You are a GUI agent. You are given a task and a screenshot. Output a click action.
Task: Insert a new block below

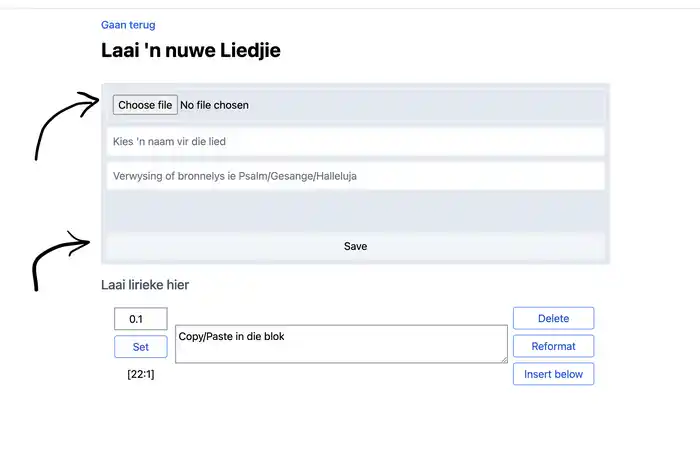click(x=553, y=374)
